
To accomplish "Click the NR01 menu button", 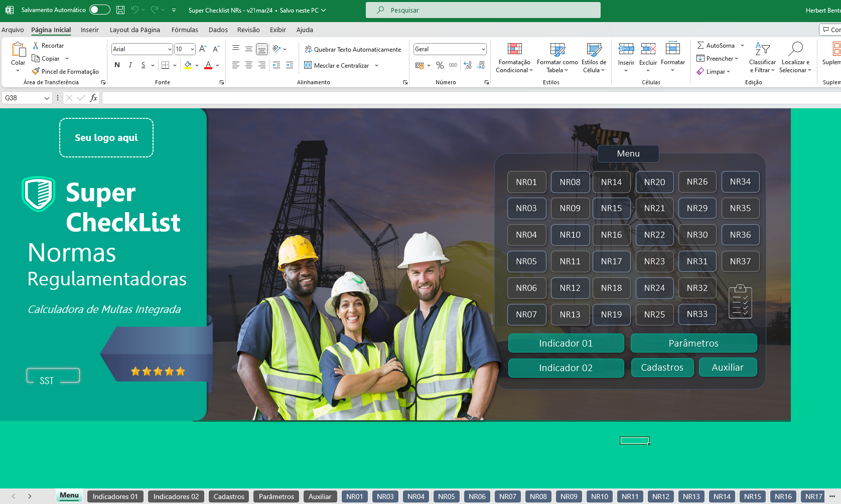I will point(526,182).
